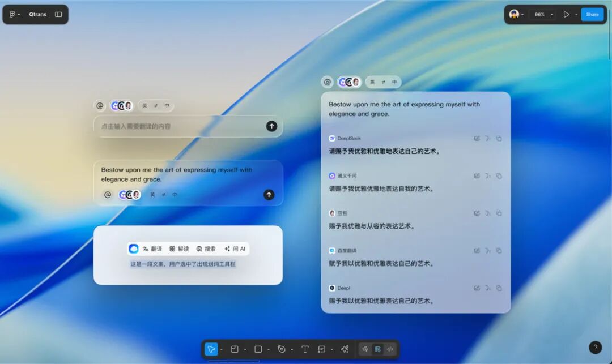Click the 通义千问 label
612x364 pixels.
tap(347, 175)
